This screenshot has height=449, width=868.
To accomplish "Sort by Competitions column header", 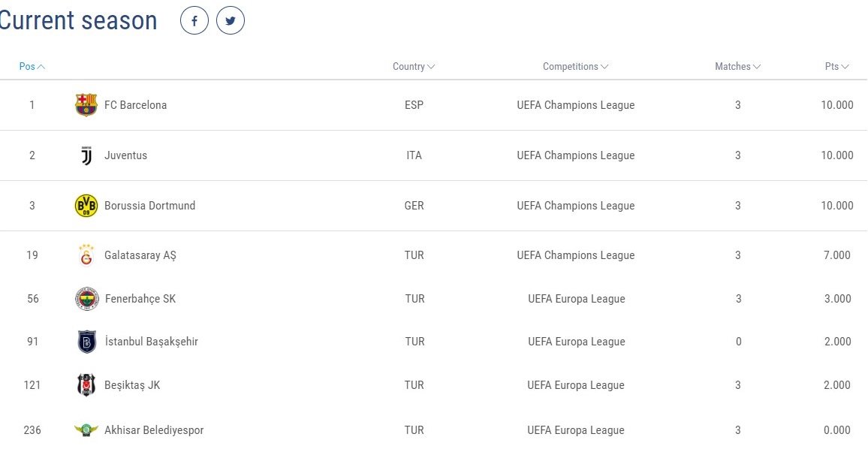I will [575, 66].
